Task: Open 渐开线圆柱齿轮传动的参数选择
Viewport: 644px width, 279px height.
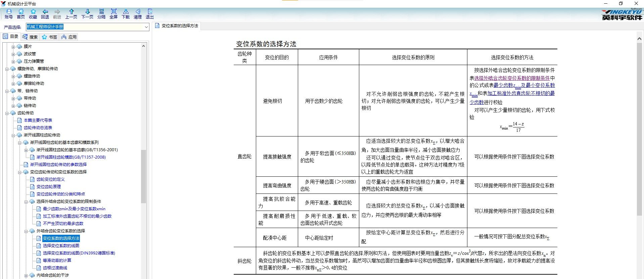Action: click(58, 165)
